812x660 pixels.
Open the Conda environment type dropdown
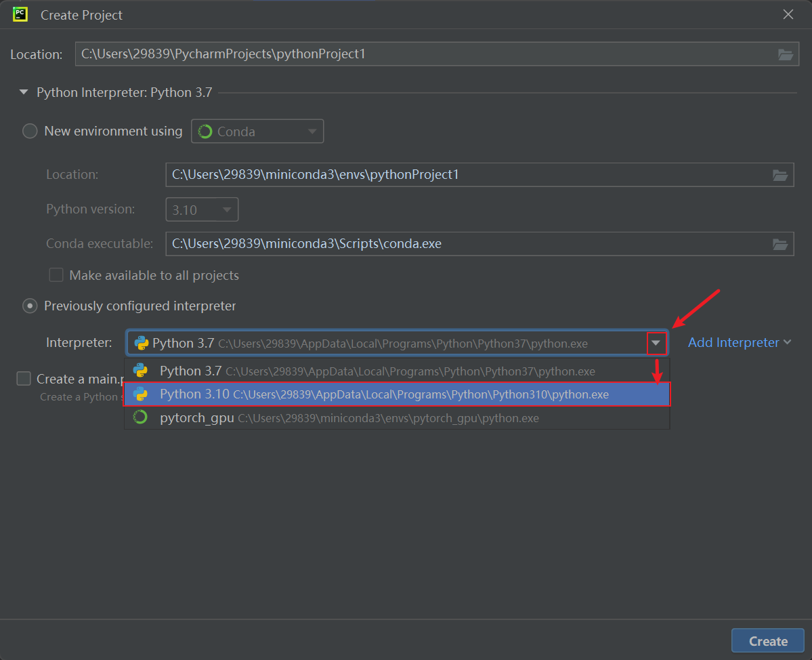click(x=257, y=131)
